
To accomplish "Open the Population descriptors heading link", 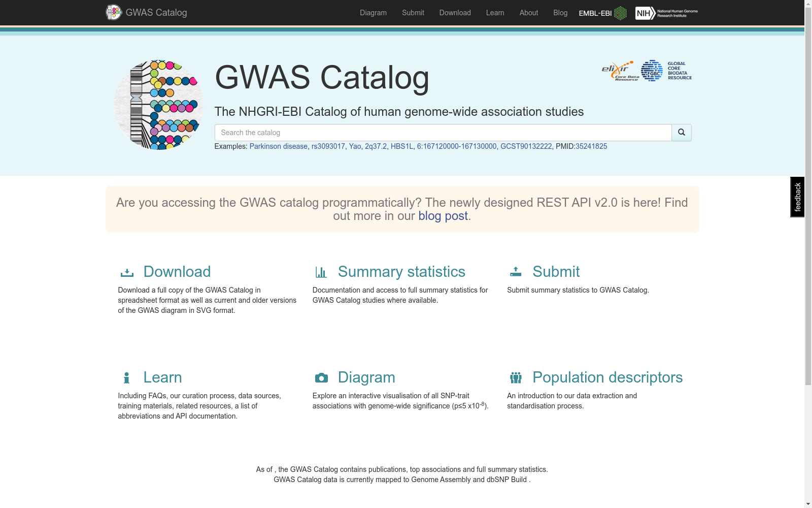I will click(x=607, y=377).
